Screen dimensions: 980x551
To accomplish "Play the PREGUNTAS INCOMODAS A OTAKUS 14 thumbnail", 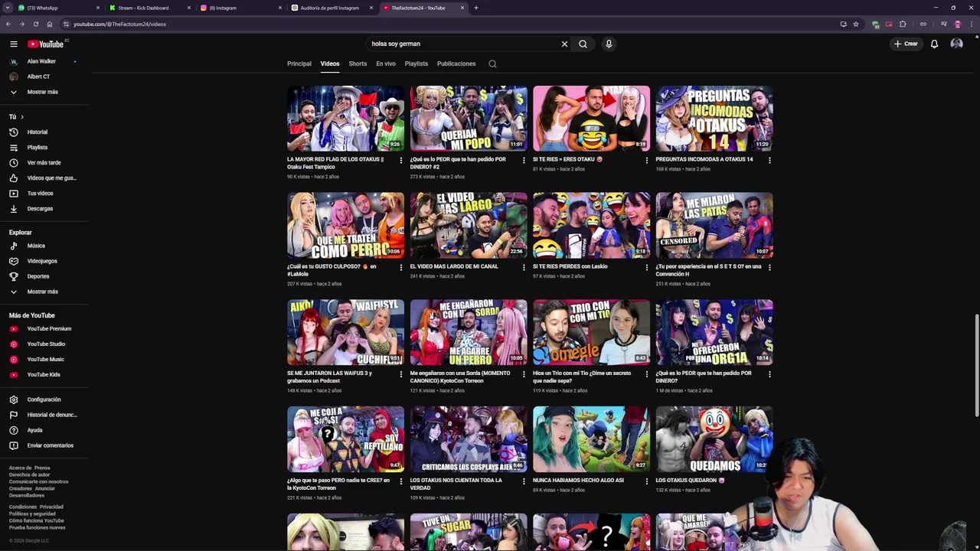I will click(x=714, y=118).
